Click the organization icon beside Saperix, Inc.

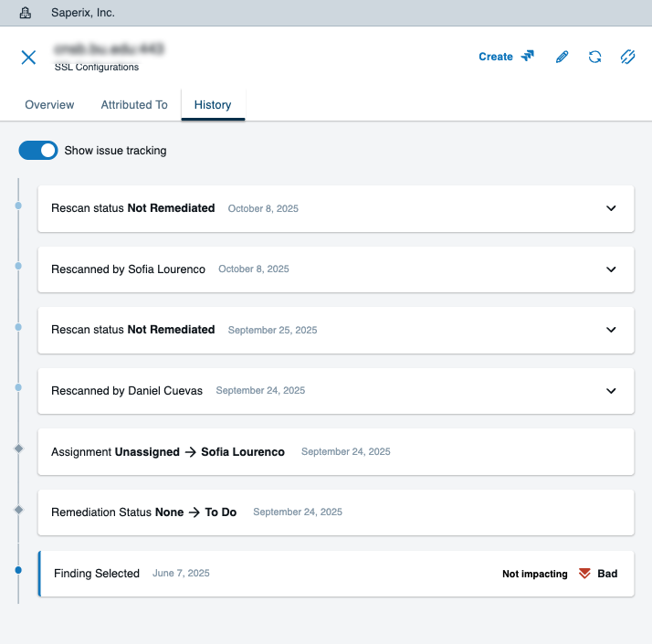coord(26,13)
